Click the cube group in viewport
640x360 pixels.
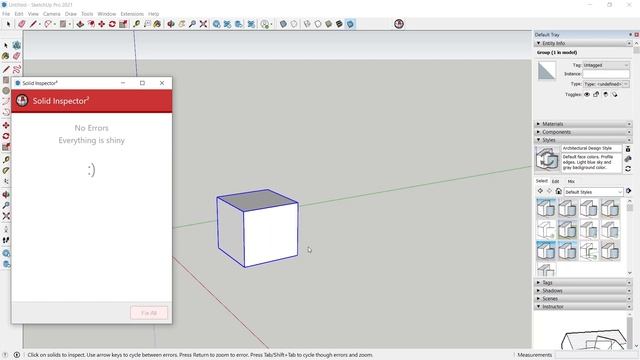tap(258, 229)
